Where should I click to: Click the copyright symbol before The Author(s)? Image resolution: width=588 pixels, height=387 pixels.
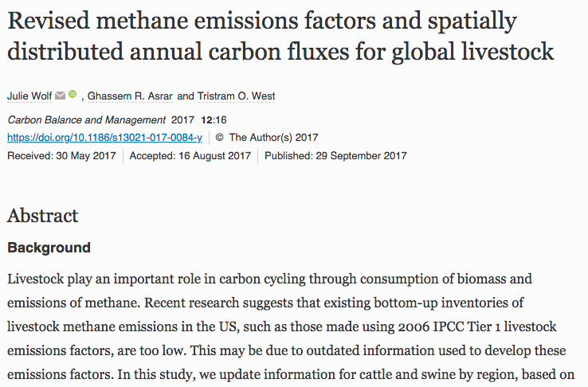coord(220,138)
